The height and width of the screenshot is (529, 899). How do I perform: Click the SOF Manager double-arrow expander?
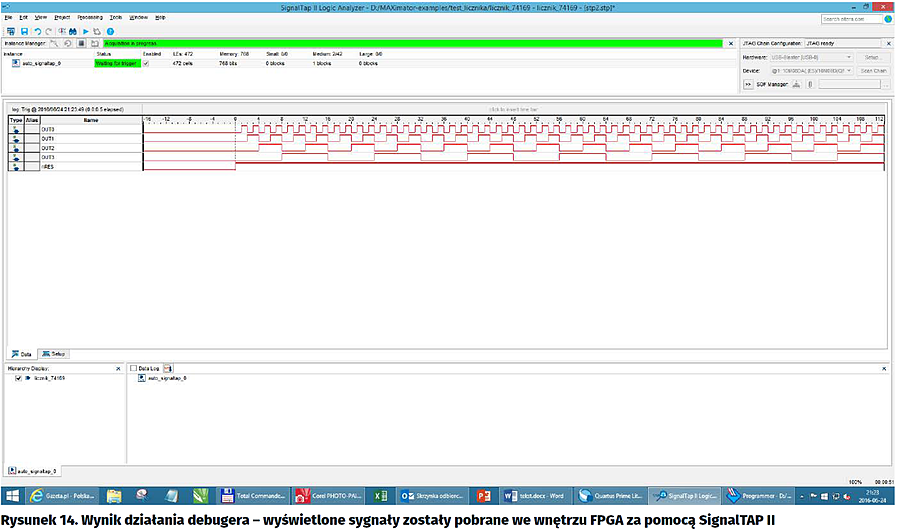coord(747,84)
